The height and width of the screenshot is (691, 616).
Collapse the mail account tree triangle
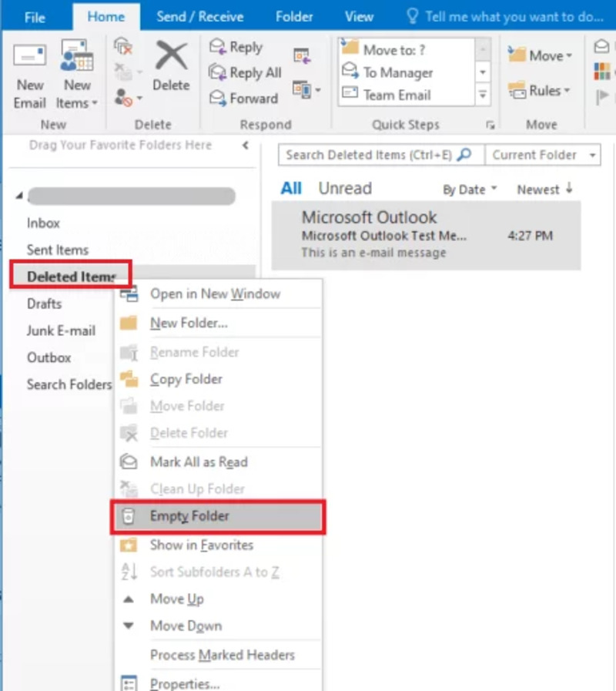coord(19,196)
